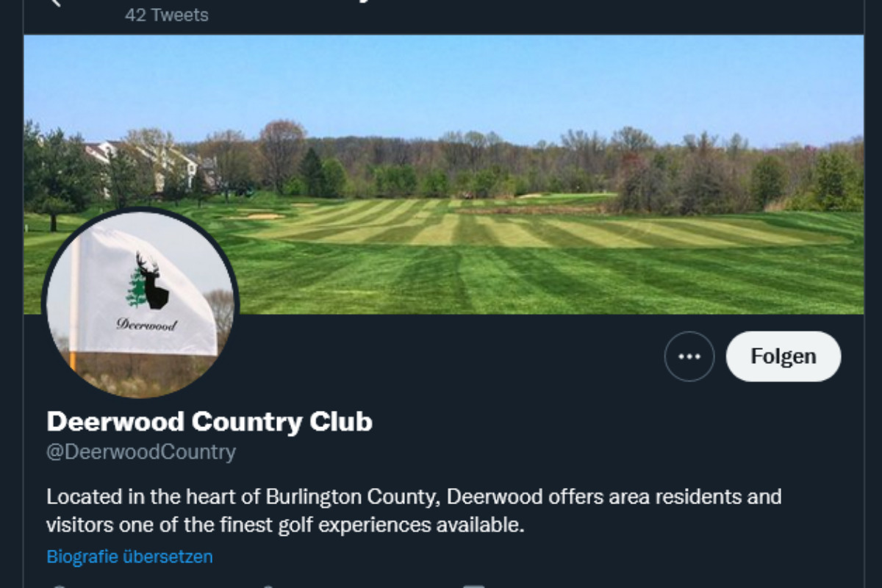The height and width of the screenshot is (588, 882).
Task: Click the calendar icon below the bio
Action: point(473,586)
